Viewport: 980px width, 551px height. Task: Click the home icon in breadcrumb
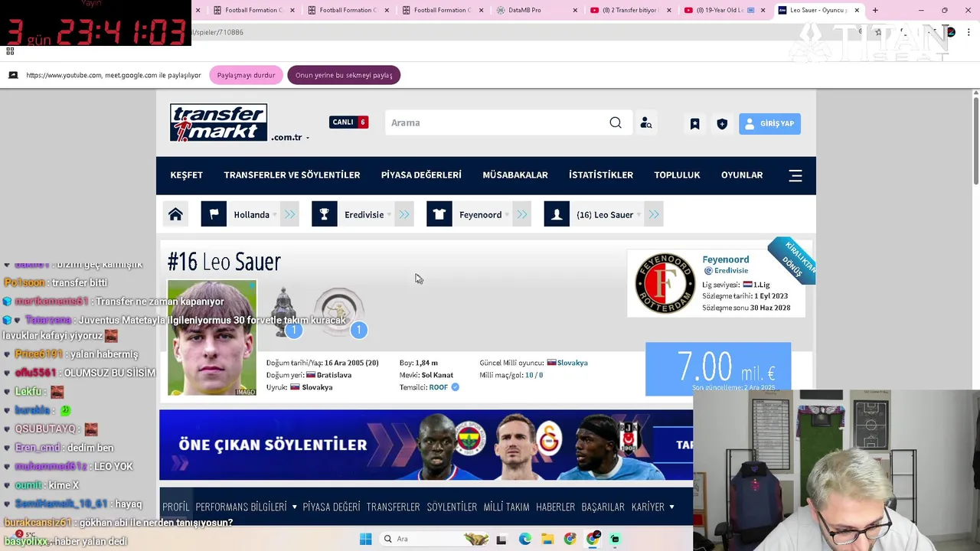pyautogui.click(x=175, y=214)
